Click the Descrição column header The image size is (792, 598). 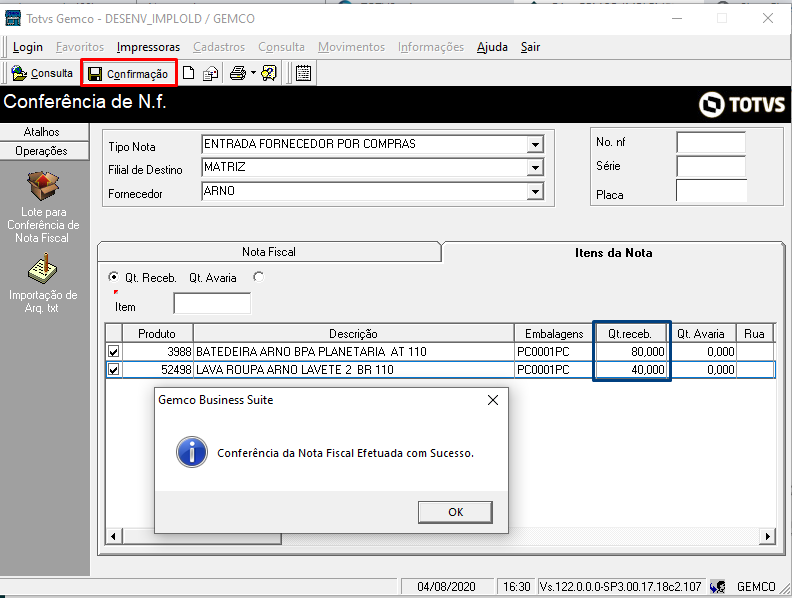tap(354, 334)
